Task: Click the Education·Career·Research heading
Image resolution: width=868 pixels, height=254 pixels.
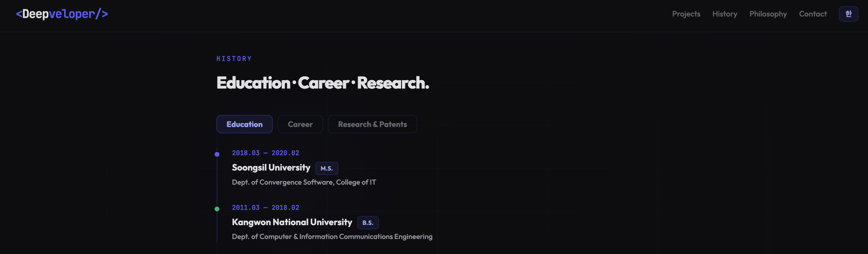Action: point(323,83)
